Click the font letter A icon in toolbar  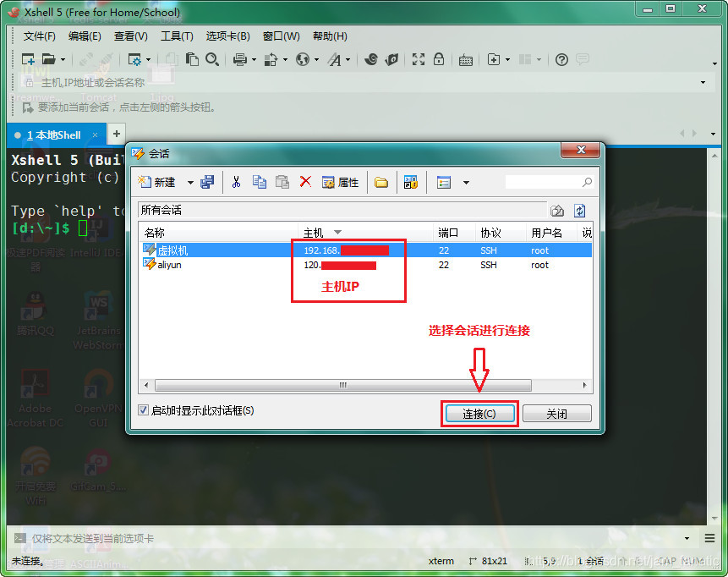(x=334, y=59)
